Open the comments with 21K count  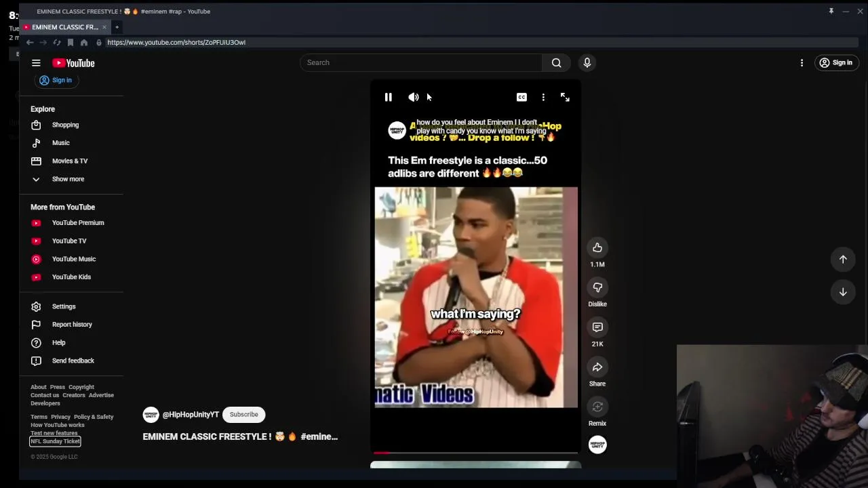597,327
